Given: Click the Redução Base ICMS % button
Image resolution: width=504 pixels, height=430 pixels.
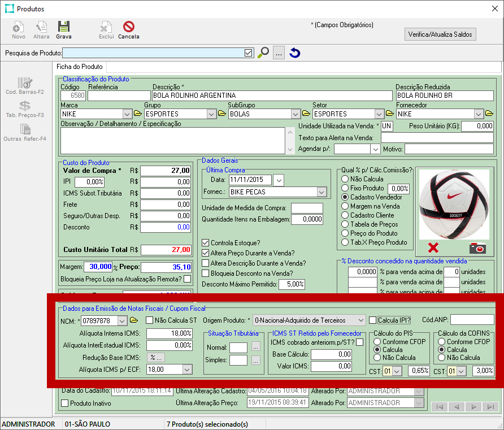Looking at the screenshot, I should [155, 357].
